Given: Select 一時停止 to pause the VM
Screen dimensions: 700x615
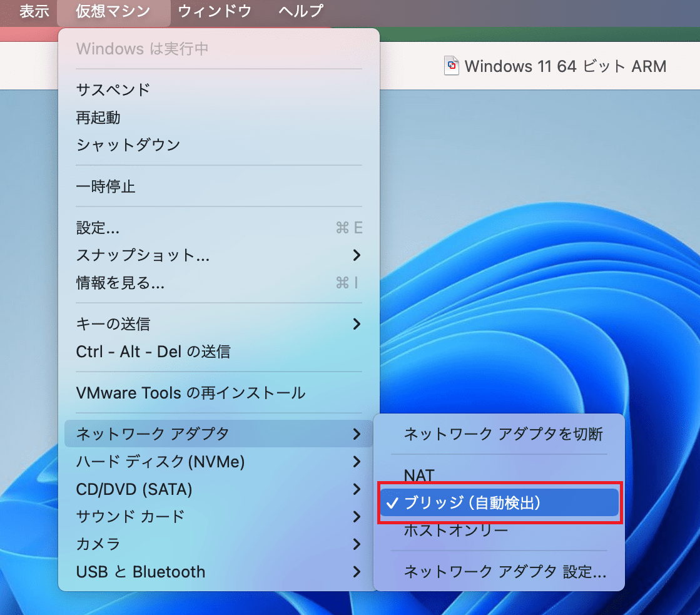Looking at the screenshot, I should 219,186.
